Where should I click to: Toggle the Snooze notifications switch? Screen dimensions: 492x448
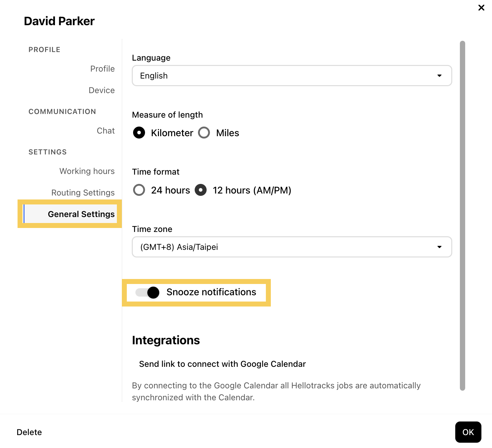(x=148, y=292)
